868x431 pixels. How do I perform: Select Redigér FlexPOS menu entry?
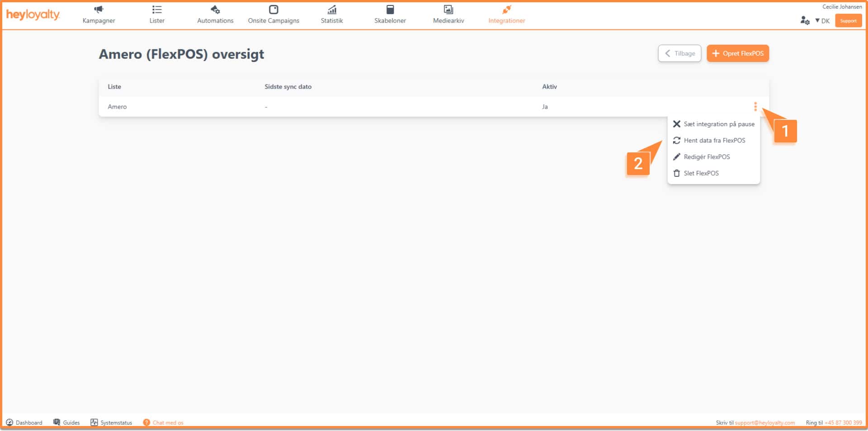click(x=706, y=157)
